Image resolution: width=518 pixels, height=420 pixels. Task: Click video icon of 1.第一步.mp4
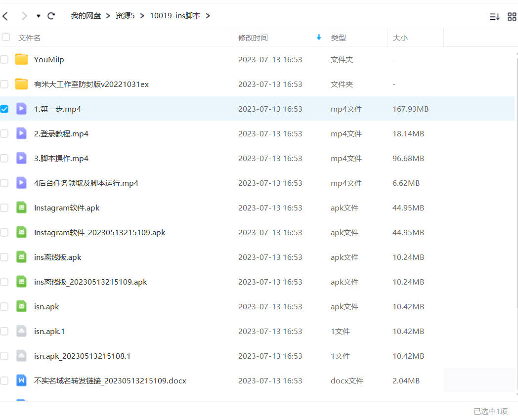tap(21, 109)
